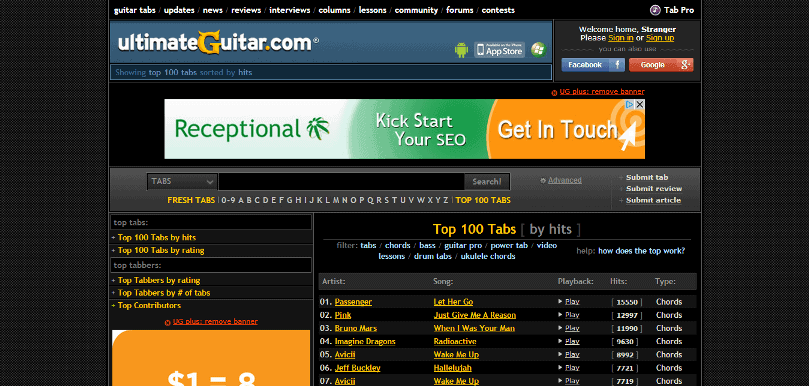Screen dimensions: 809x386
Task: Open Passenger artist link
Action: click(x=353, y=302)
